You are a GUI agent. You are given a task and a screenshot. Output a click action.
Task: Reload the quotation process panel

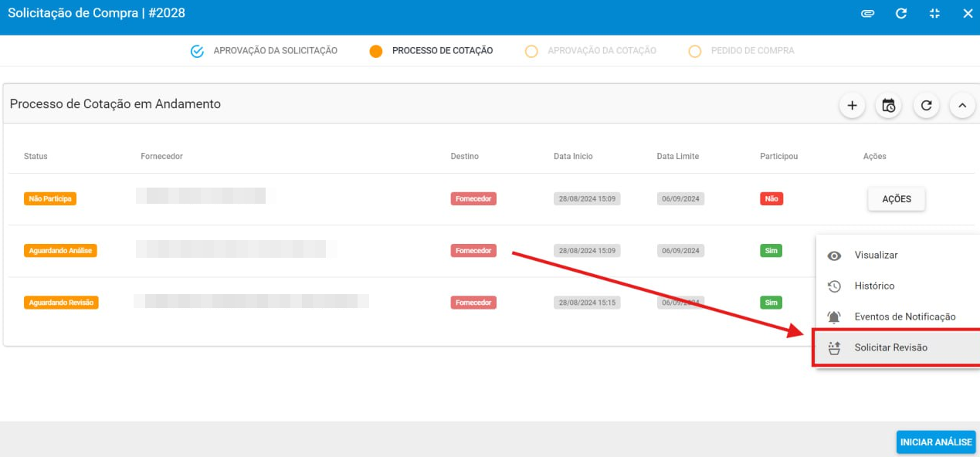point(926,106)
